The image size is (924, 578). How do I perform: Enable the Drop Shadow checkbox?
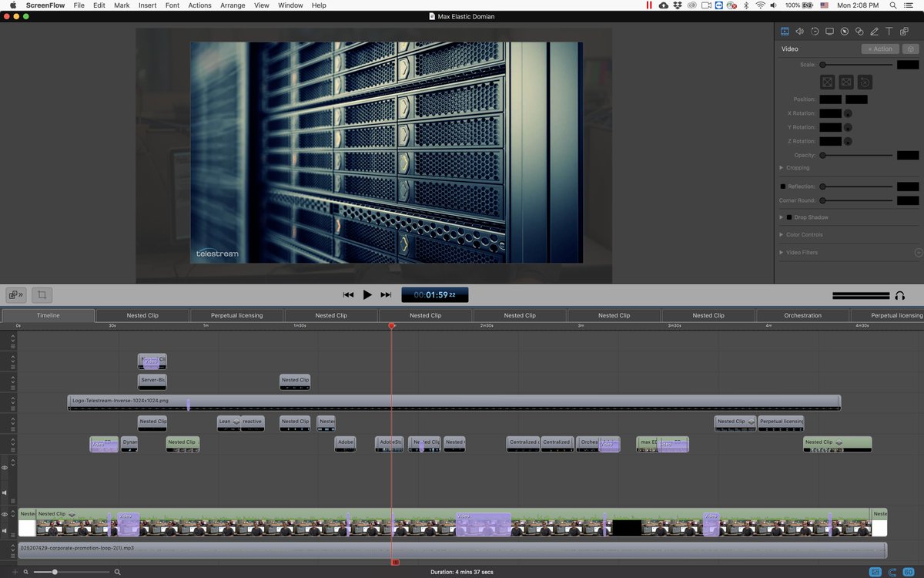click(x=789, y=217)
